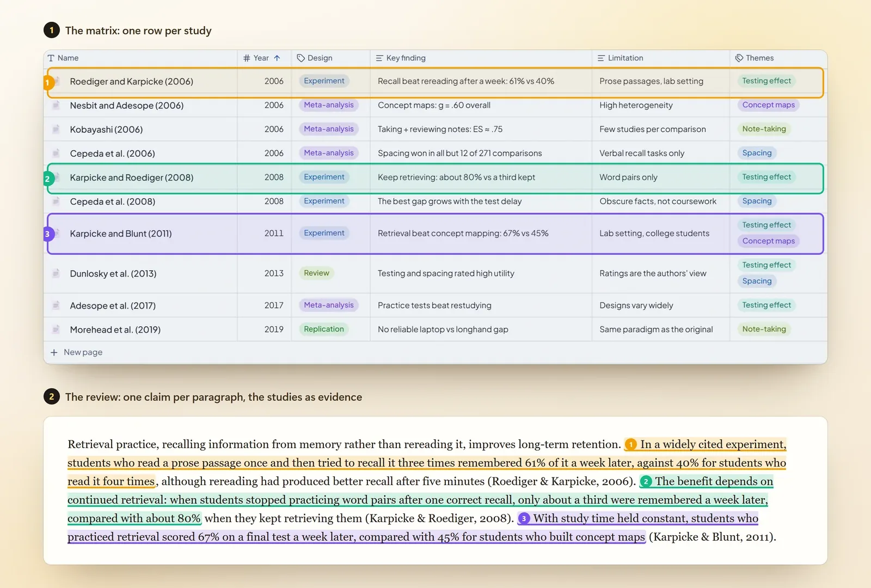Open page icon of Cepeda et al. (2008)

56,201
